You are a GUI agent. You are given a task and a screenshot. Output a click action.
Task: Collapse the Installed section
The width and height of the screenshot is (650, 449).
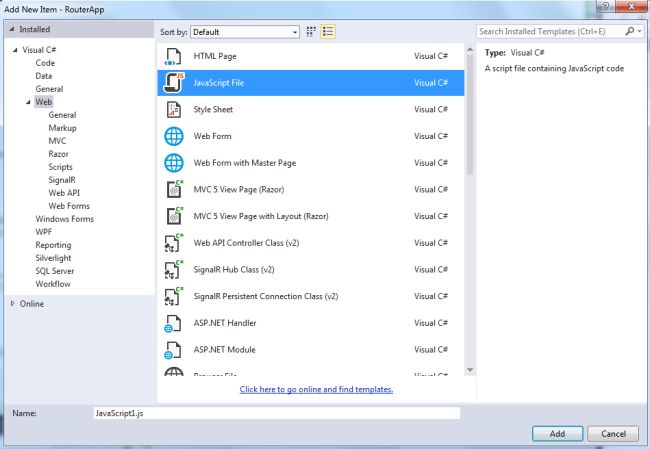tap(12, 29)
